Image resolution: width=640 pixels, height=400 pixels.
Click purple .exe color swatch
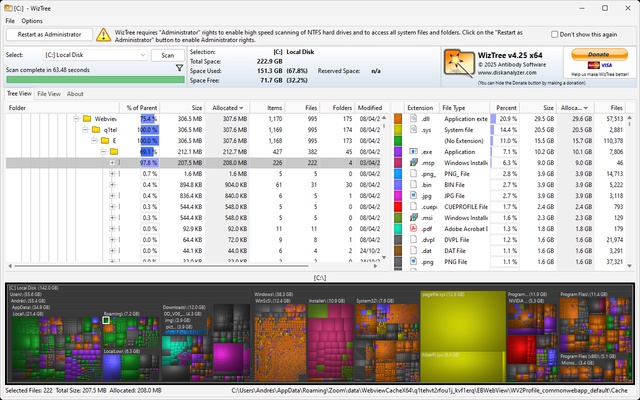[x=398, y=152]
